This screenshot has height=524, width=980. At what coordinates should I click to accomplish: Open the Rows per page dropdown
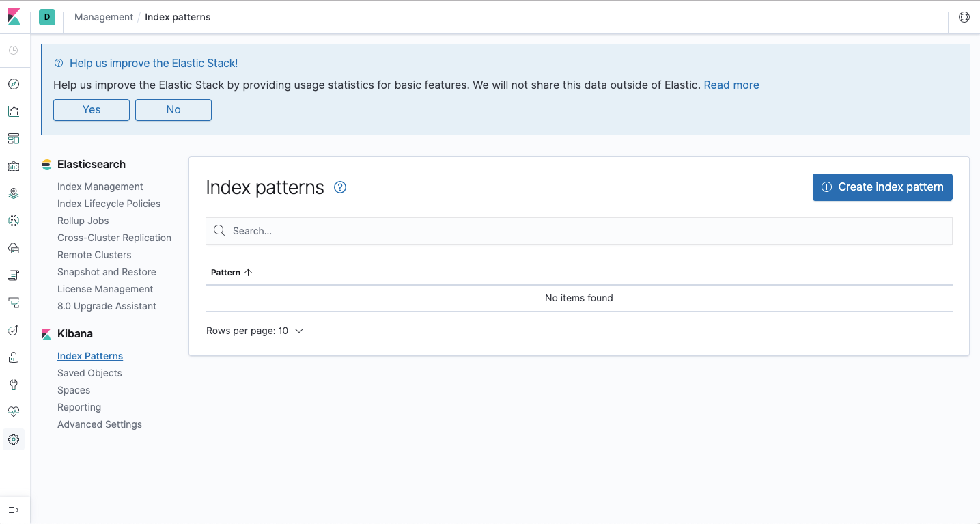[x=255, y=331]
